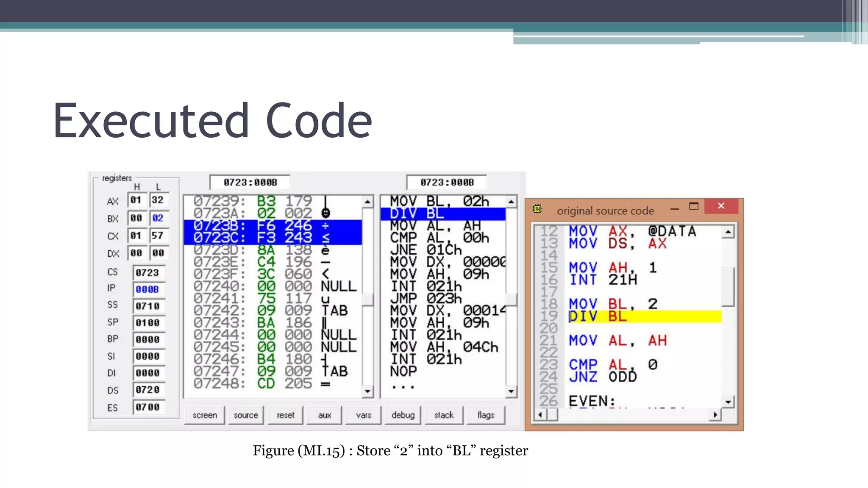This screenshot has height=488, width=868.
Task: Click the AX high byte field
Action: (x=137, y=200)
